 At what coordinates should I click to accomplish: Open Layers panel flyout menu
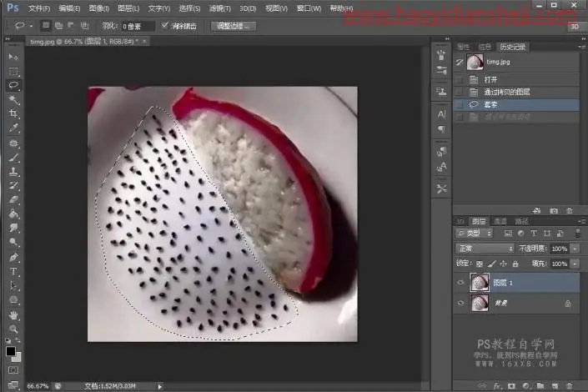click(581, 221)
